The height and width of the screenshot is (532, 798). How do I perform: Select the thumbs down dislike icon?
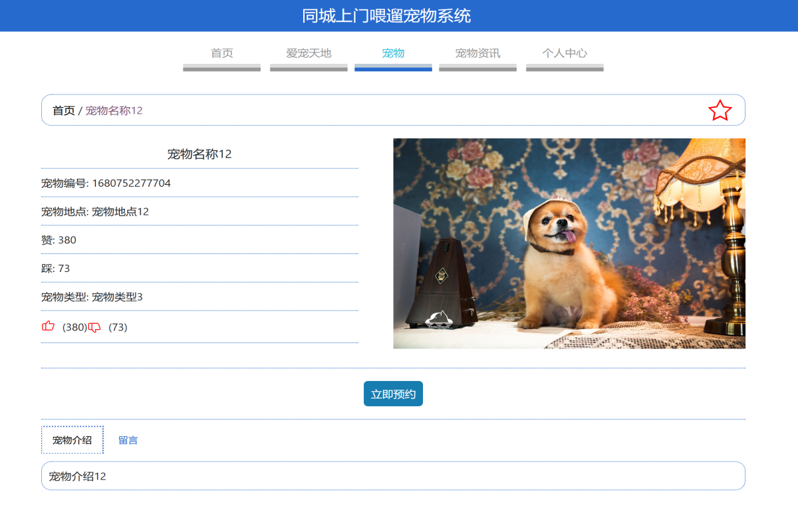(x=95, y=327)
